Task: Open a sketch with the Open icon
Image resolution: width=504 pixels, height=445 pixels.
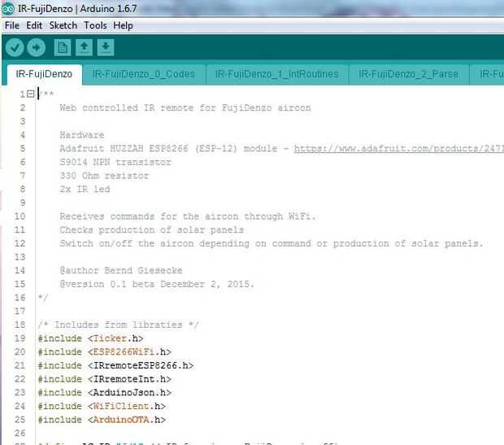Action: coord(84,48)
